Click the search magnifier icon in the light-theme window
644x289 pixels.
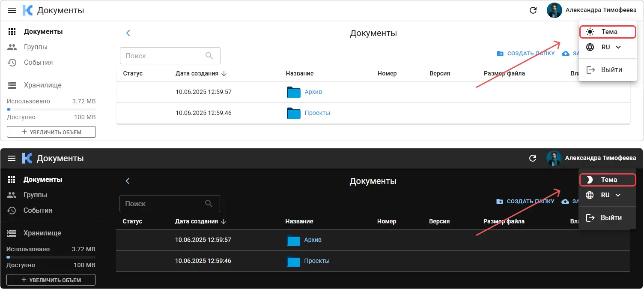[x=209, y=56]
